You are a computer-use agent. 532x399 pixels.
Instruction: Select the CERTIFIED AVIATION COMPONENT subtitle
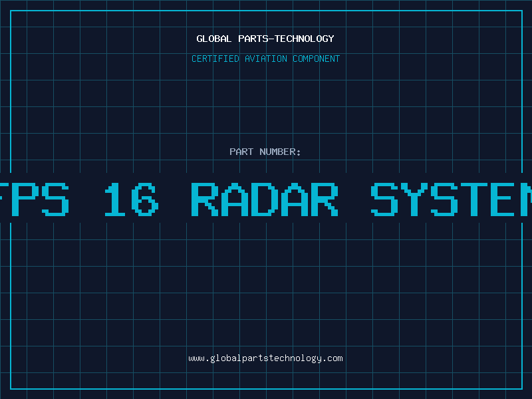tap(265, 59)
